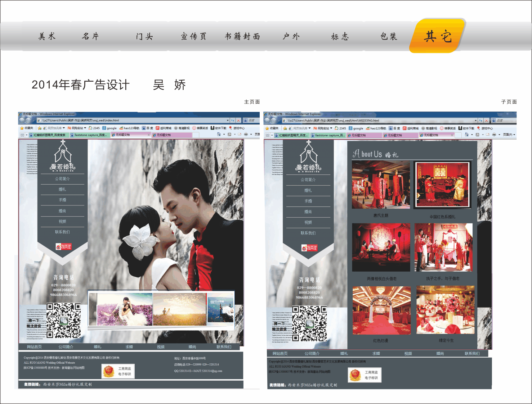Click the 加关注 Weibo badge on the left homepage
Image resolution: width=532 pixels, height=404 pixels.
[63, 247]
